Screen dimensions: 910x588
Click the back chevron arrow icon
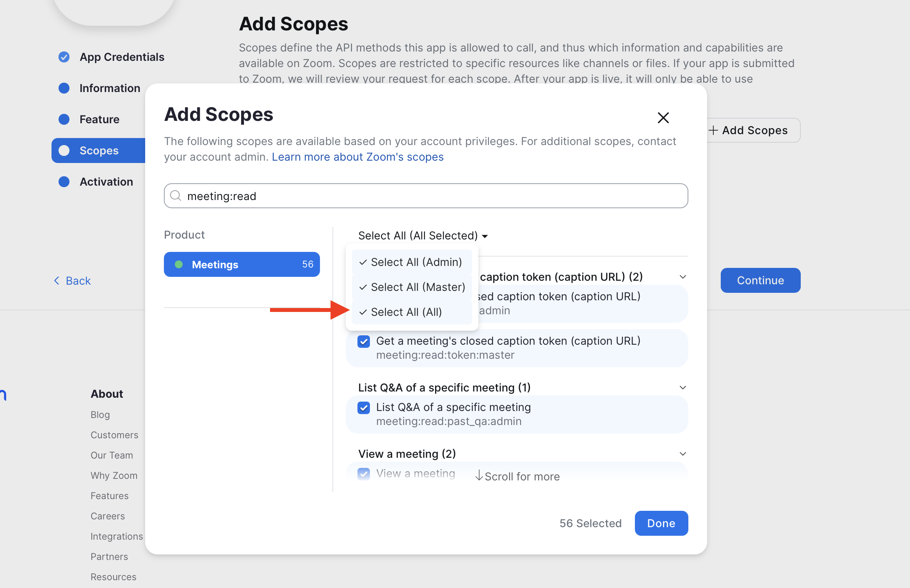tap(57, 281)
